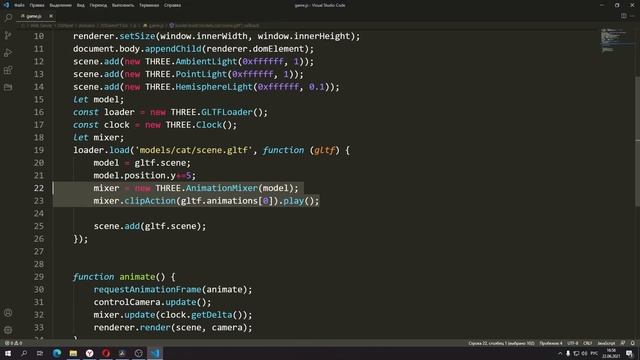Click 'clipAction' on line 23
The width and height of the screenshot is (640, 360).
(x=150, y=201)
